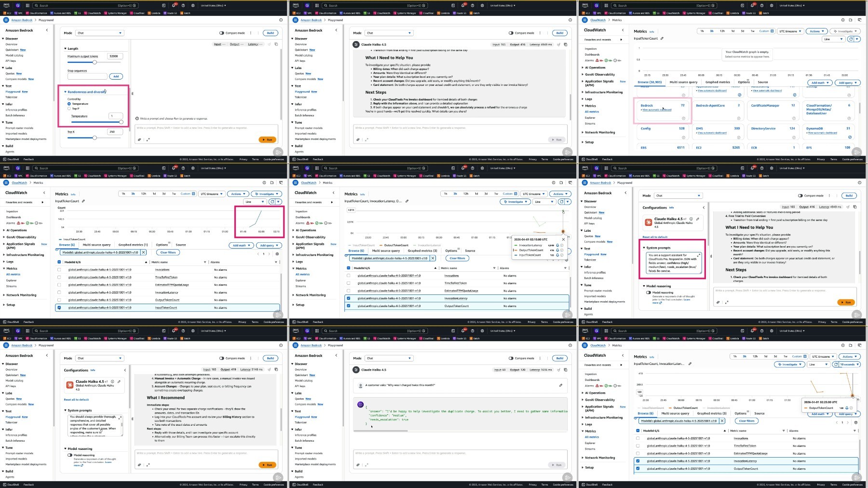This screenshot has height=488, width=868.
Task: Click Add button beside Stop sequences field
Action: coord(116,76)
